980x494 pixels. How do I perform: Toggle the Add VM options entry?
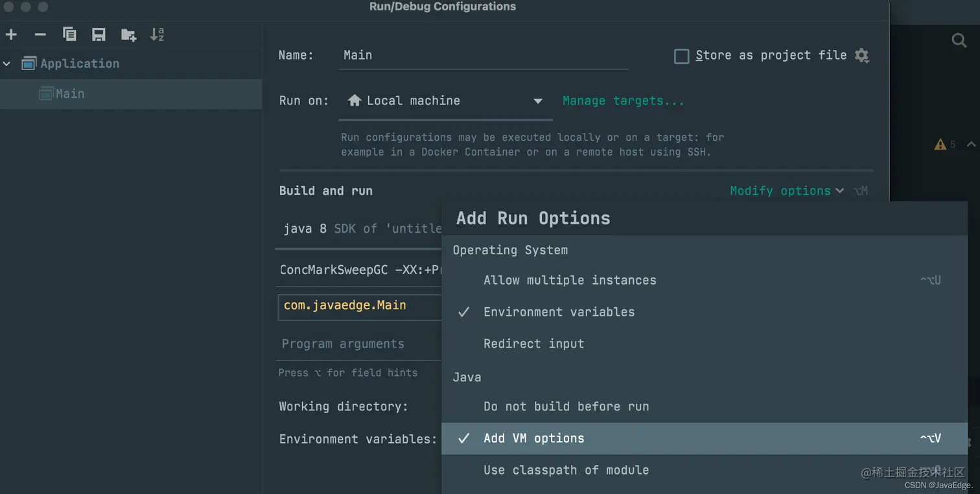click(533, 438)
